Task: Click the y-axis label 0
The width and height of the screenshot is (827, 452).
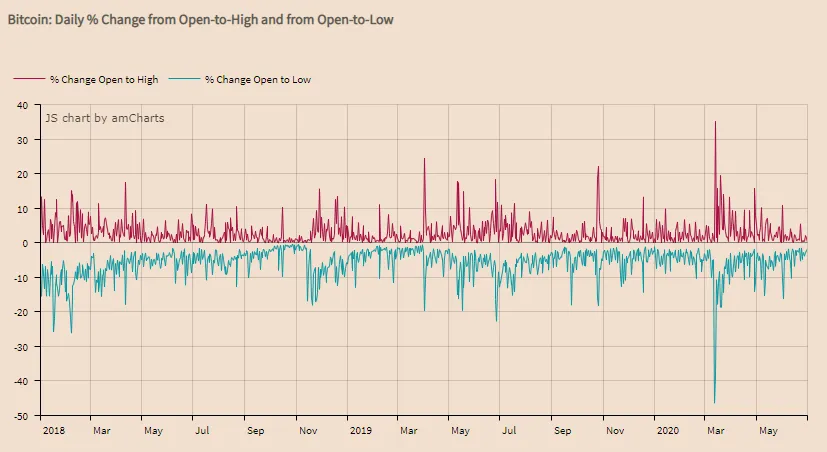Action: pyautogui.click(x=25, y=243)
